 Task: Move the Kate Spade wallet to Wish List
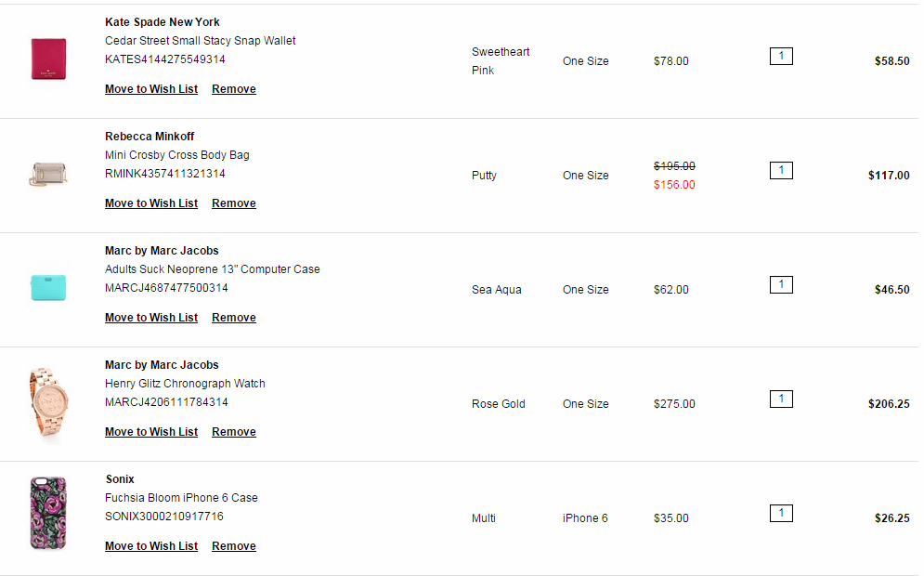(151, 89)
